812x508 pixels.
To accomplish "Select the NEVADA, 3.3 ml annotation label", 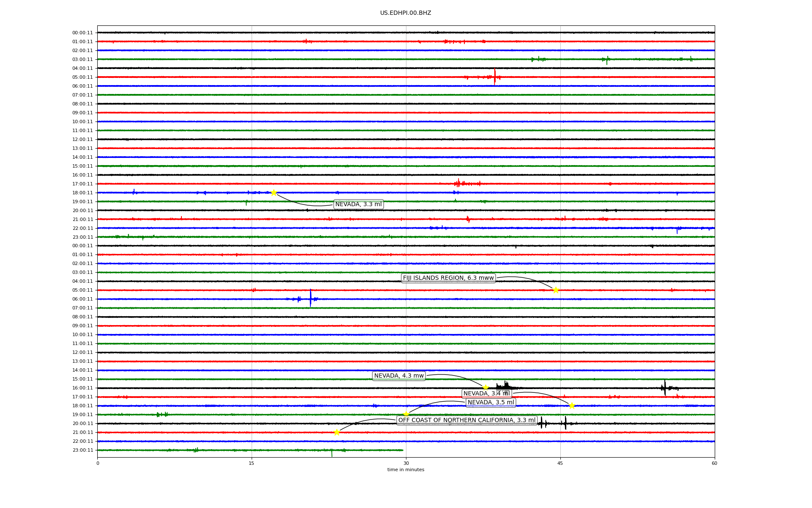I will [x=358, y=204].
